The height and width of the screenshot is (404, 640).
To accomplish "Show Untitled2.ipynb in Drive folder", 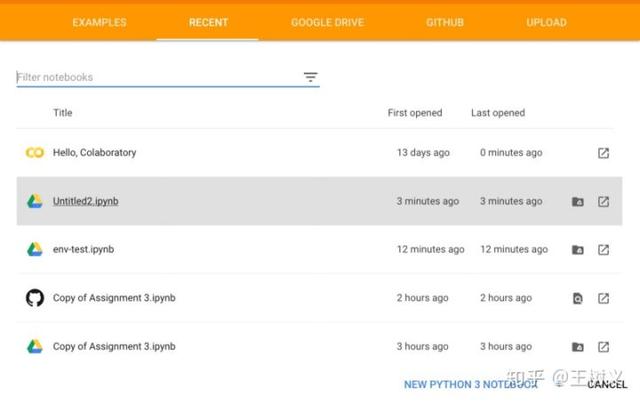I will point(578,202).
